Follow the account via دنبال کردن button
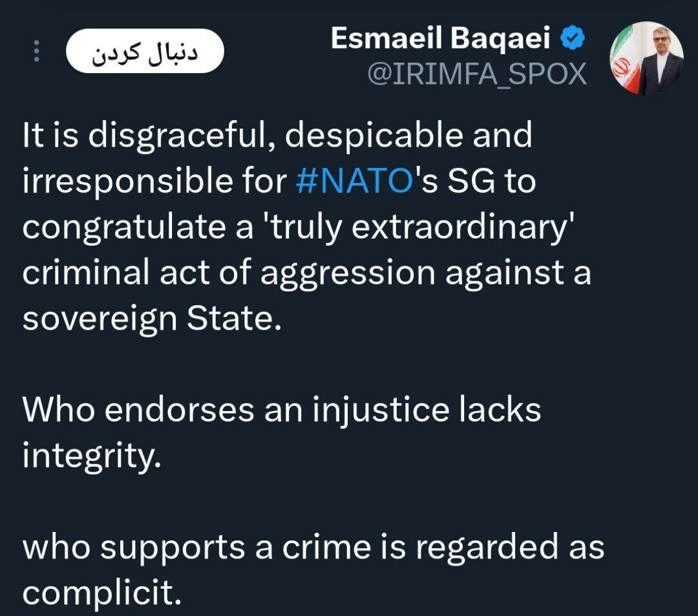 click(x=145, y=50)
